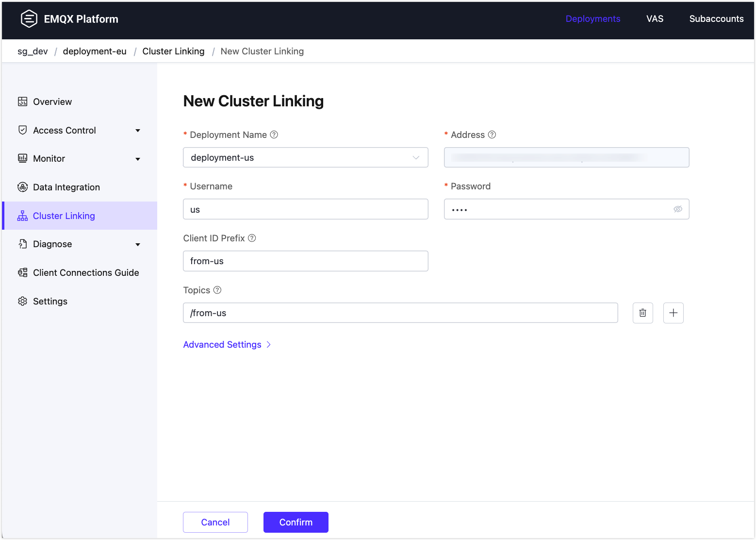
Task: Open Subaccounts in top navigation
Action: click(x=716, y=19)
